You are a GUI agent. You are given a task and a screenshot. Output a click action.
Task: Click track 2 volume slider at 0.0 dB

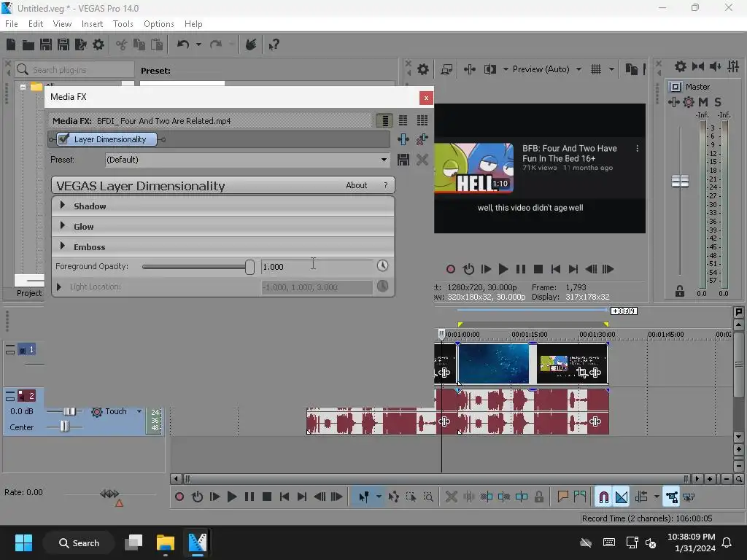pyautogui.click(x=69, y=411)
